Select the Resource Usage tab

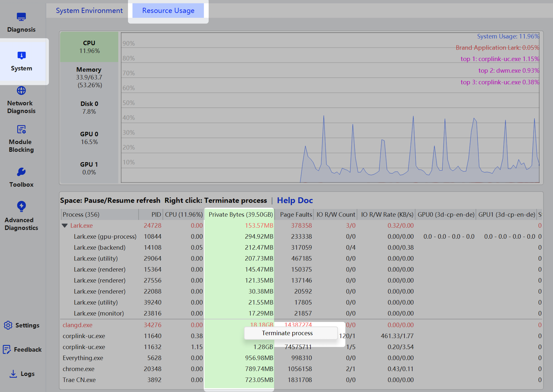(168, 10)
